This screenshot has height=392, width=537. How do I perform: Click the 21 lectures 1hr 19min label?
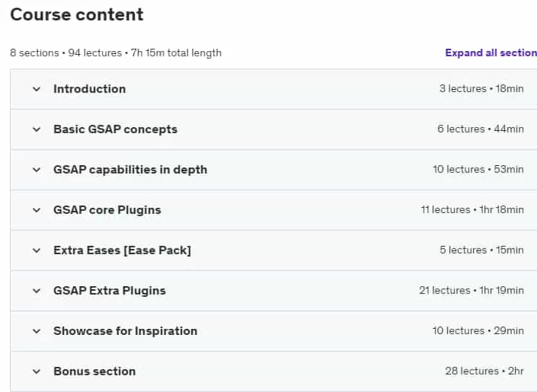coord(471,290)
